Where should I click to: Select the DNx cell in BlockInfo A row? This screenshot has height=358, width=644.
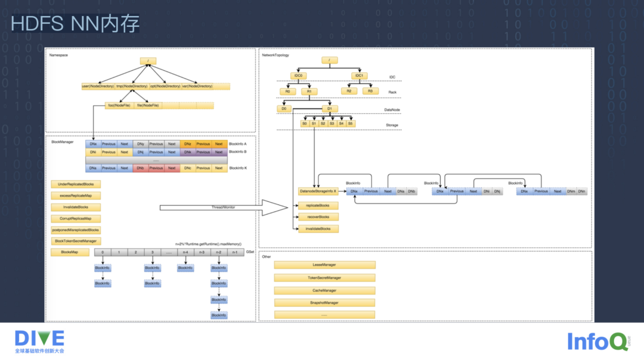[93, 144]
